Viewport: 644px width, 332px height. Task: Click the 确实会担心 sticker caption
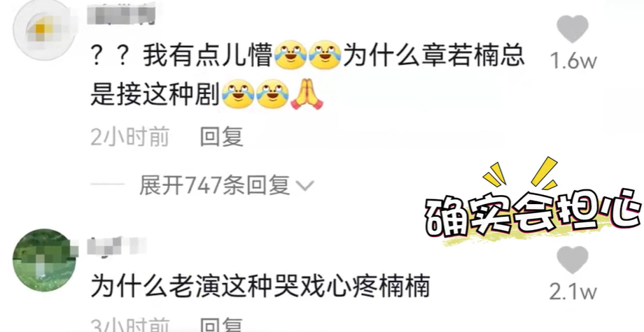(533, 212)
